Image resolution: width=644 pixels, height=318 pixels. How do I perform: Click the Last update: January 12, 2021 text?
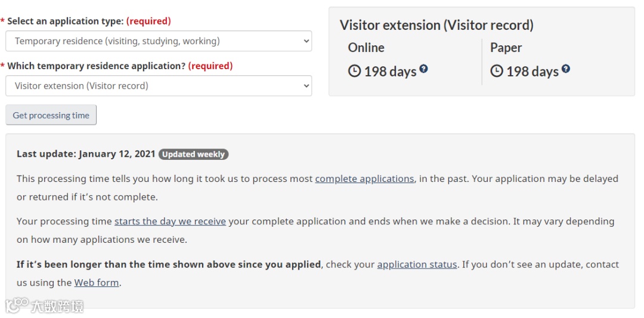[86, 154]
